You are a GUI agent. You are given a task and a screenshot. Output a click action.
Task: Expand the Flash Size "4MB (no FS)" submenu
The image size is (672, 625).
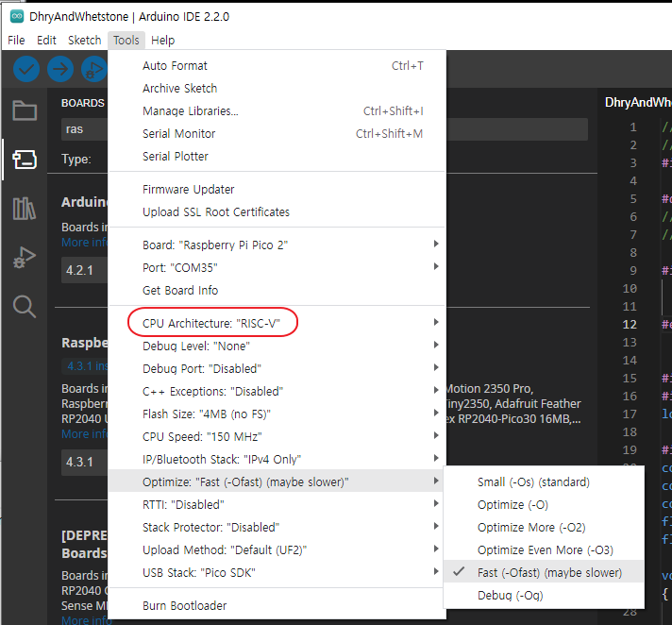277,414
